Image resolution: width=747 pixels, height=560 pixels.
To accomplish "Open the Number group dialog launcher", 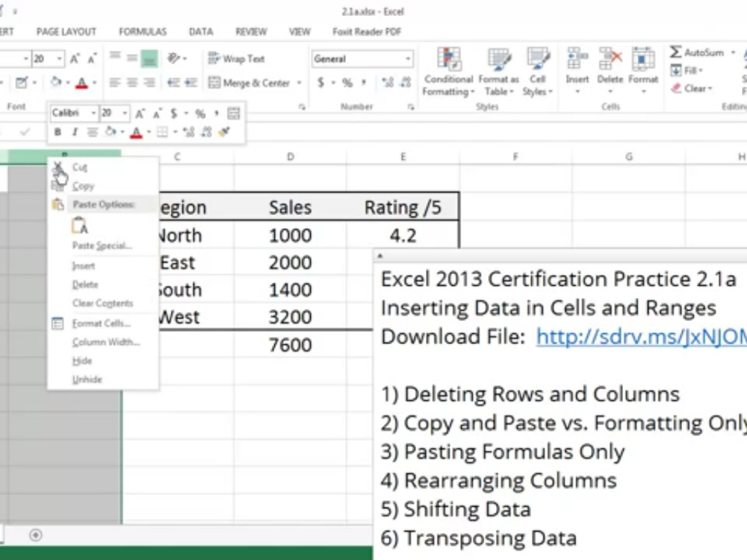I will [411, 107].
